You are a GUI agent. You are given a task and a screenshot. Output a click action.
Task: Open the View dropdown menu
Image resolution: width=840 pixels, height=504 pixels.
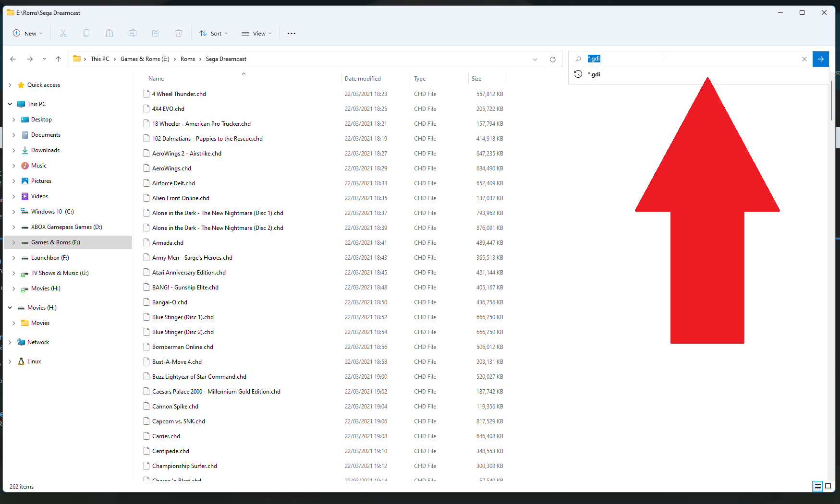click(256, 33)
